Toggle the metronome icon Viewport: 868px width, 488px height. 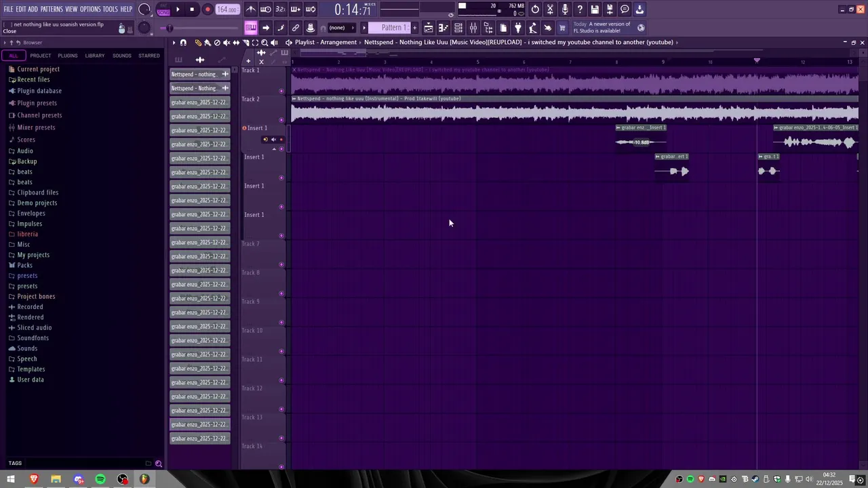click(252, 9)
